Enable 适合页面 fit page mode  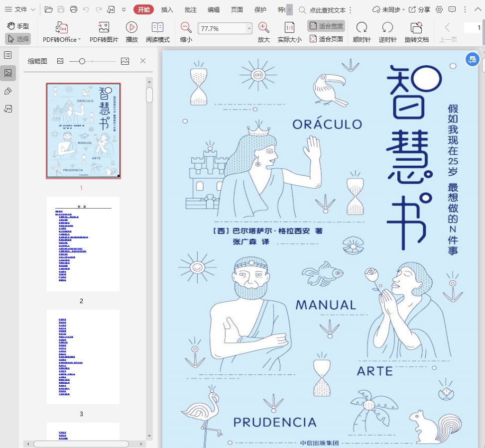click(x=327, y=39)
